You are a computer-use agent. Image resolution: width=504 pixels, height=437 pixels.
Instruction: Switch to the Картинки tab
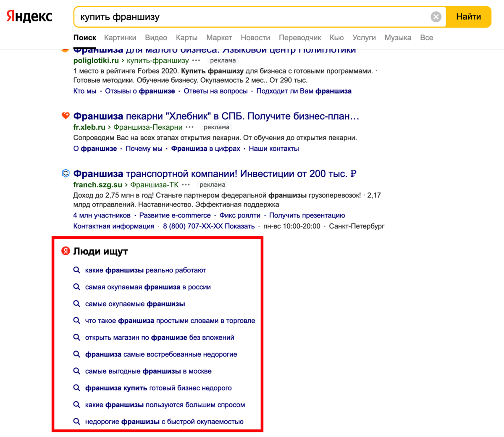point(120,38)
